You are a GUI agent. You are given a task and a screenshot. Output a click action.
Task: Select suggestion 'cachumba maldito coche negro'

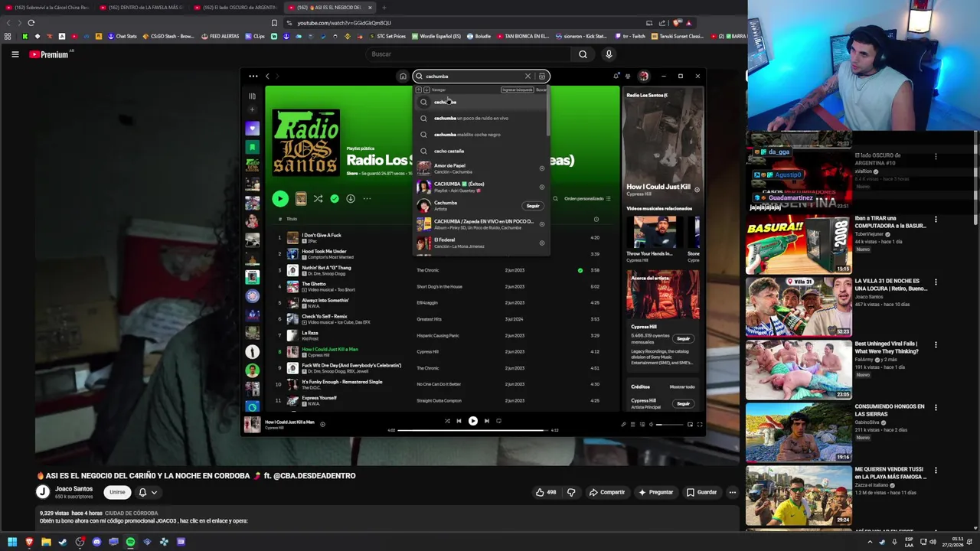[482, 135]
